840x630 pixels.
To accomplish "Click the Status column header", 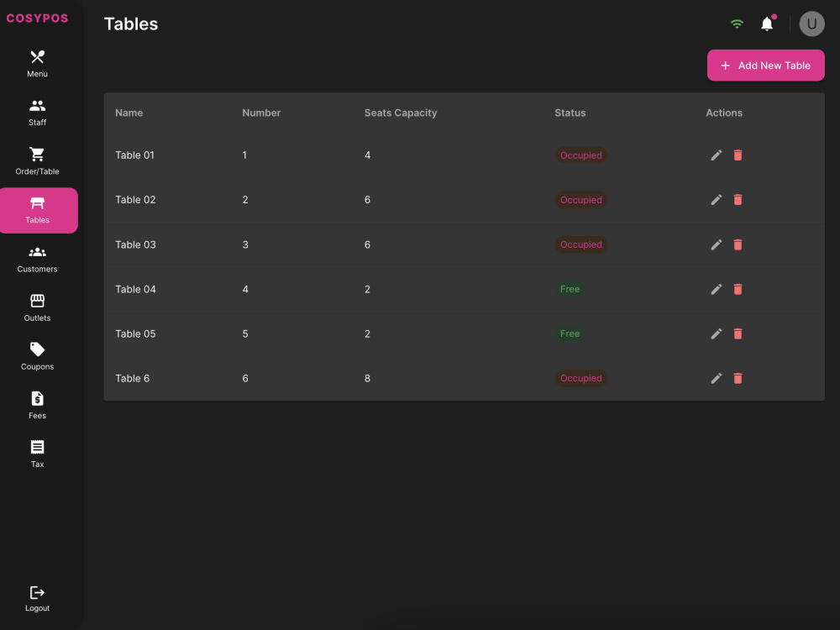I will point(570,113).
